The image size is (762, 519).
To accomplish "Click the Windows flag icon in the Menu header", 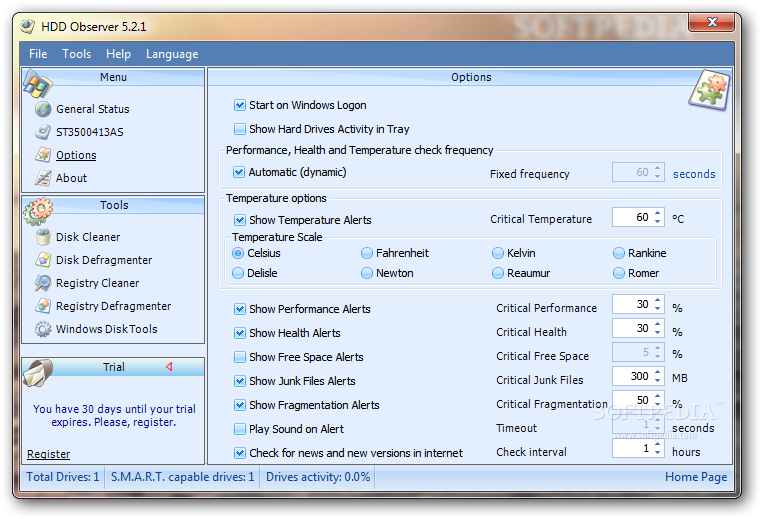I will [x=37, y=84].
